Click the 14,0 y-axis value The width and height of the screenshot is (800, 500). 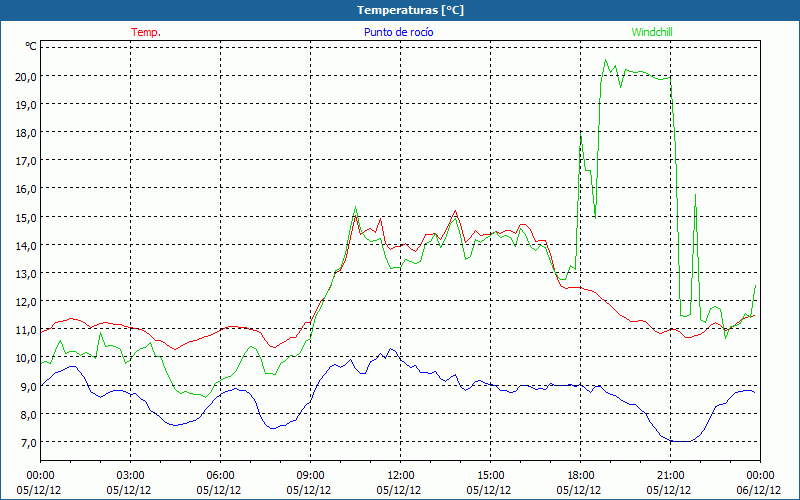point(27,245)
